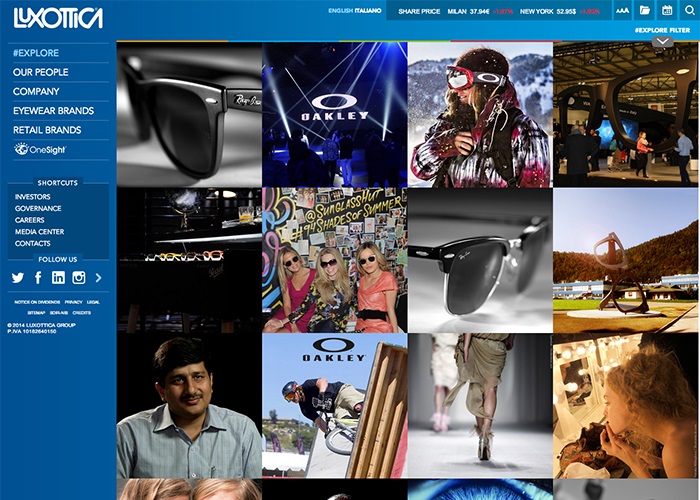The width and height of the screenshot is (700, 500).
Task: Select #EXPLORE in side menu
Action: tap(36, 53)
